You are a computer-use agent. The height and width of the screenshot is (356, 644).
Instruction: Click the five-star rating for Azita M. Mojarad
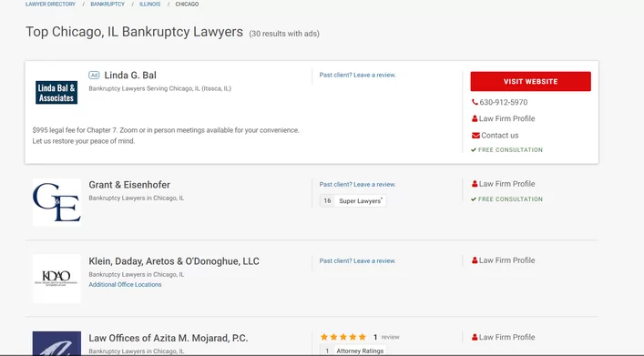pos(342,337)
